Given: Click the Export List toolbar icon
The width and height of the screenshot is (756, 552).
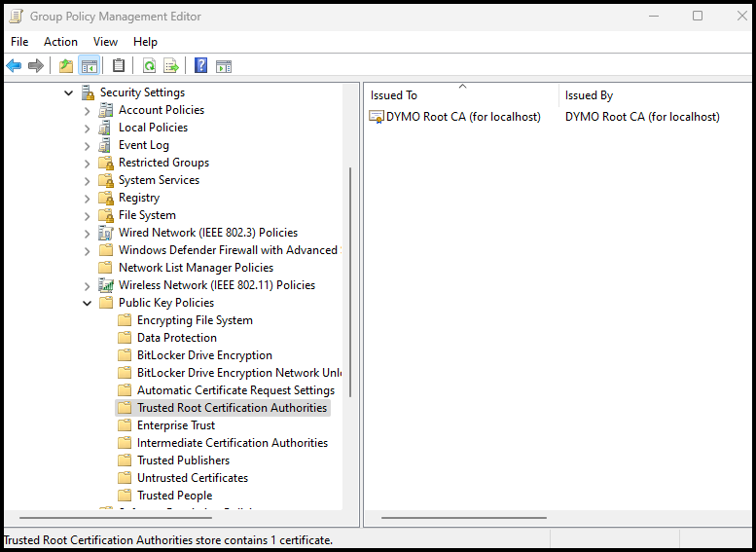Looking at the screenshot, I should [171, 65].
